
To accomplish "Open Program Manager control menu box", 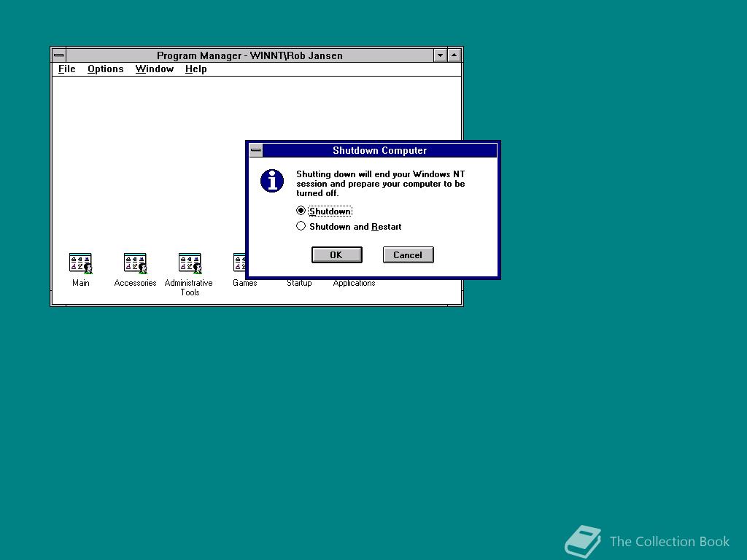I will click(x=59, y=55).
